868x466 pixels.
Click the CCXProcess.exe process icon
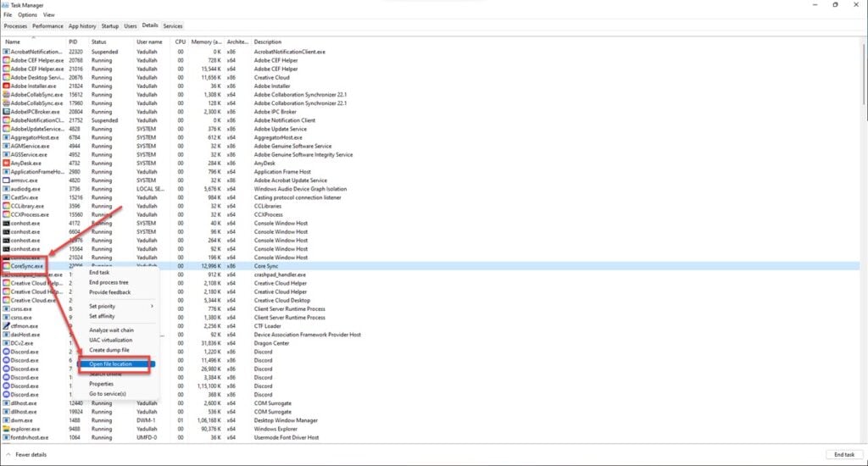(6, 214)
